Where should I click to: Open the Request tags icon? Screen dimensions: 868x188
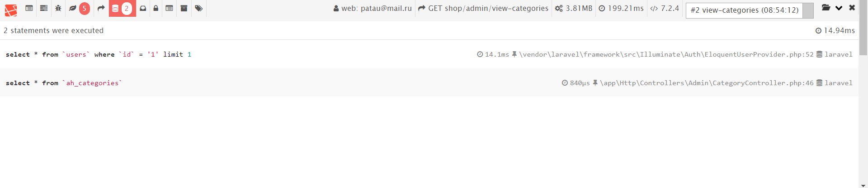pyautogui.click(x=199, y=8)
